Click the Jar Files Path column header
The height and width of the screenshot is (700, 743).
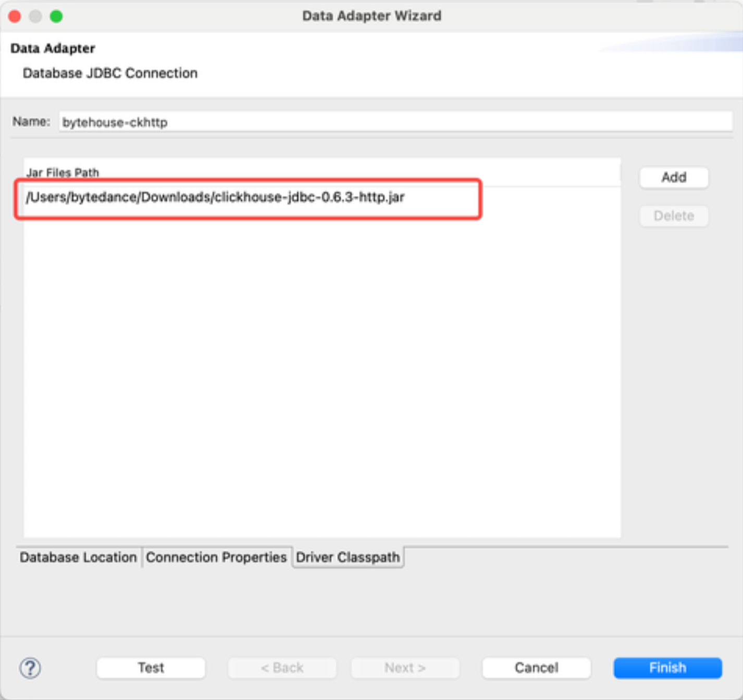click(322, 172)
